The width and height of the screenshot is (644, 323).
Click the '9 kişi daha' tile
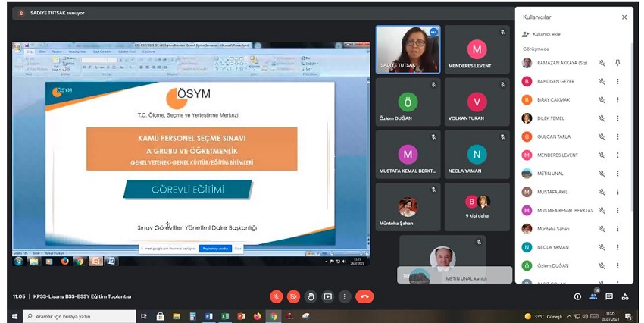click(x=477, y=205)
